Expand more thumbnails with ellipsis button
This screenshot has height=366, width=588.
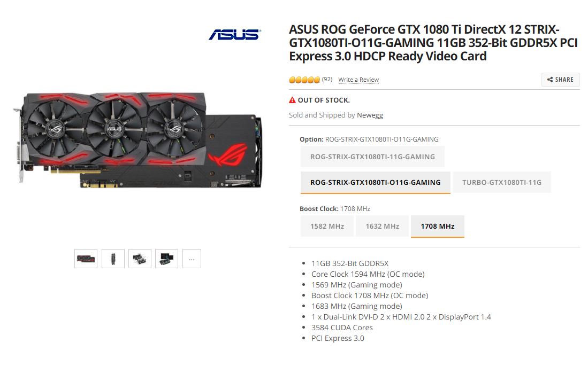(x=192, y=259)
